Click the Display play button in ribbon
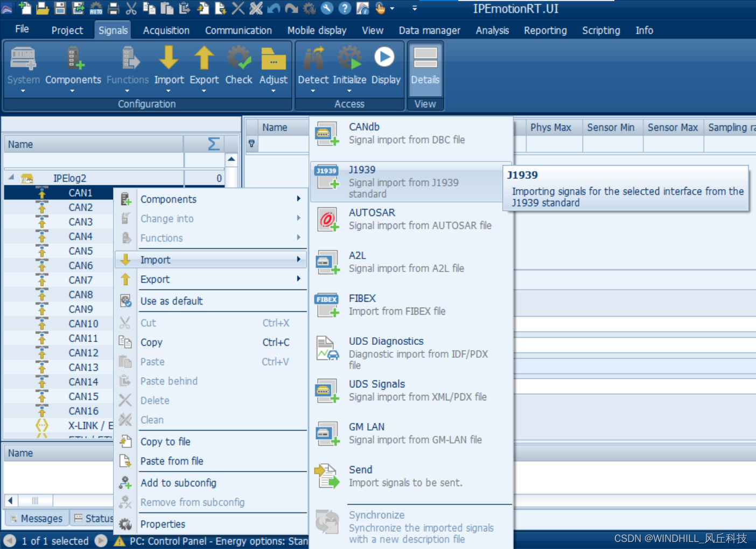This screenshot has height=549, width=756. [x=386, y=66]
